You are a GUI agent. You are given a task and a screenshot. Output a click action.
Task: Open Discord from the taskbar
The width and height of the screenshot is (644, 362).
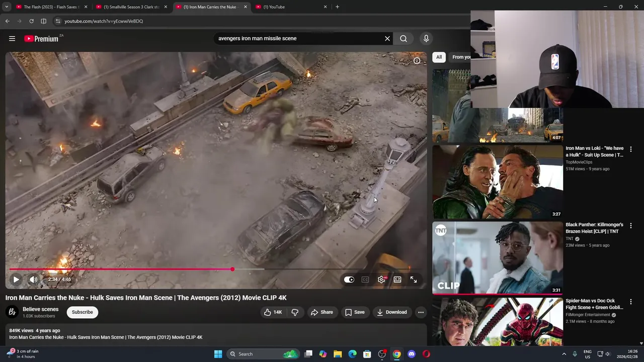[412, 354]
